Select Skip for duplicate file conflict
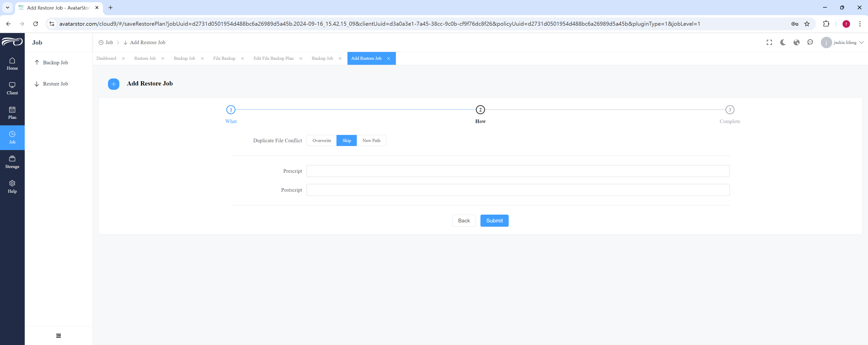Screen dimensions: 868x345 346,140
